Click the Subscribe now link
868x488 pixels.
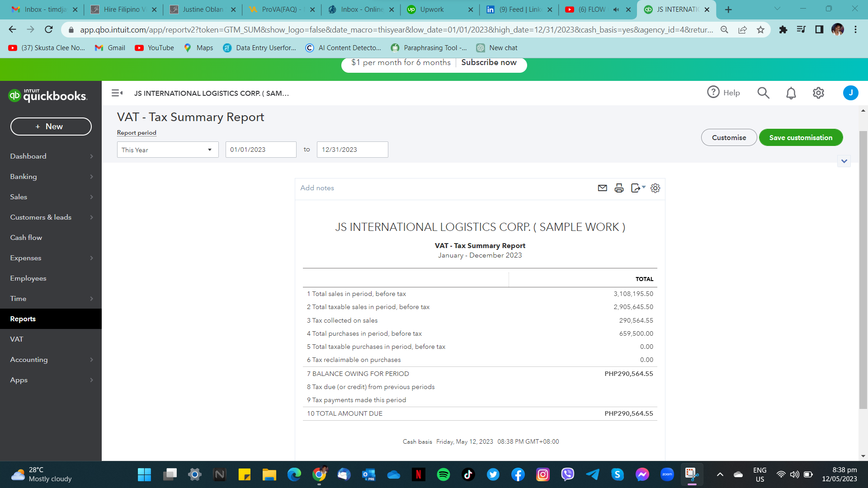(489, 62)
